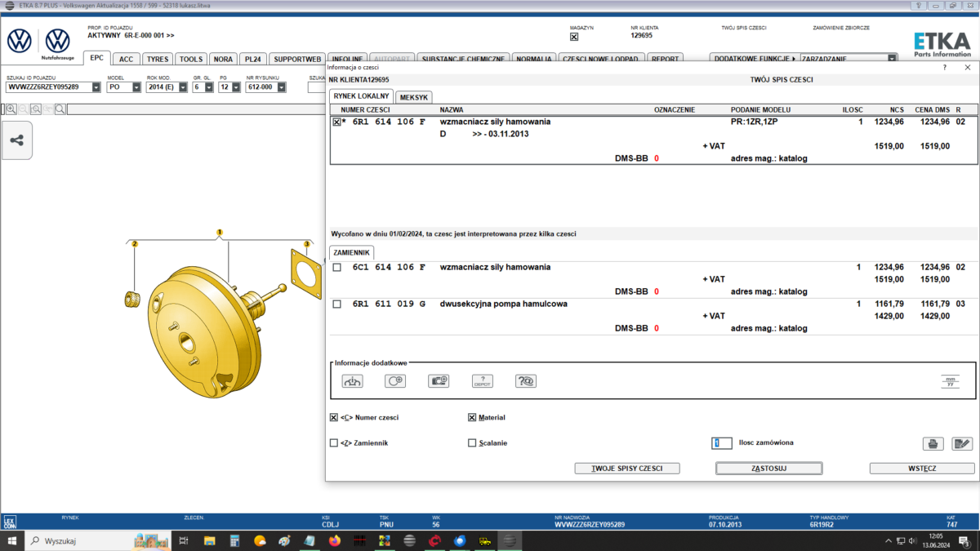The height and width of the screenshot is (551, 980).
Task: Click the share icon in the left panel
Action: [x=16, y=140]
